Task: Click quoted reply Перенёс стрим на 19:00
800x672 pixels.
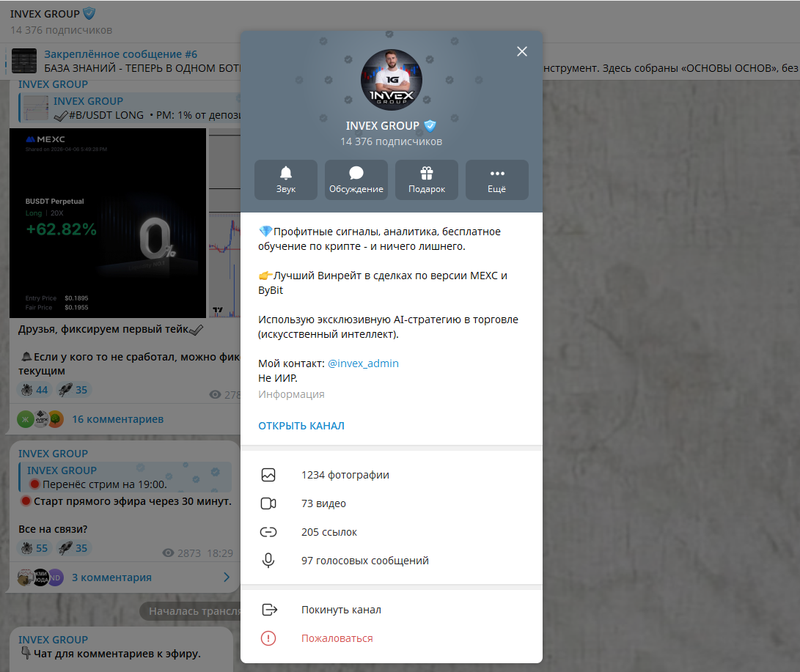Action: coord(125,477)
